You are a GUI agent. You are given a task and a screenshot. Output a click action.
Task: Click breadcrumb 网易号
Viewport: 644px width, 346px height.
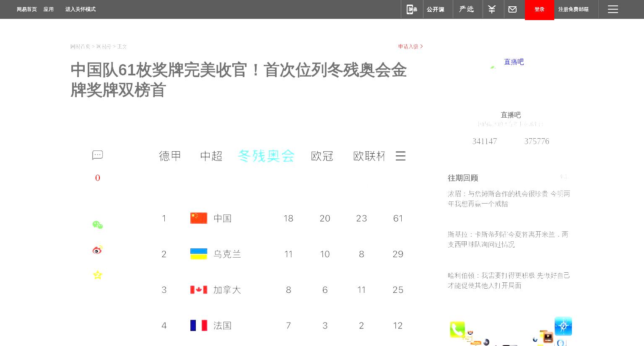point(104,46)
